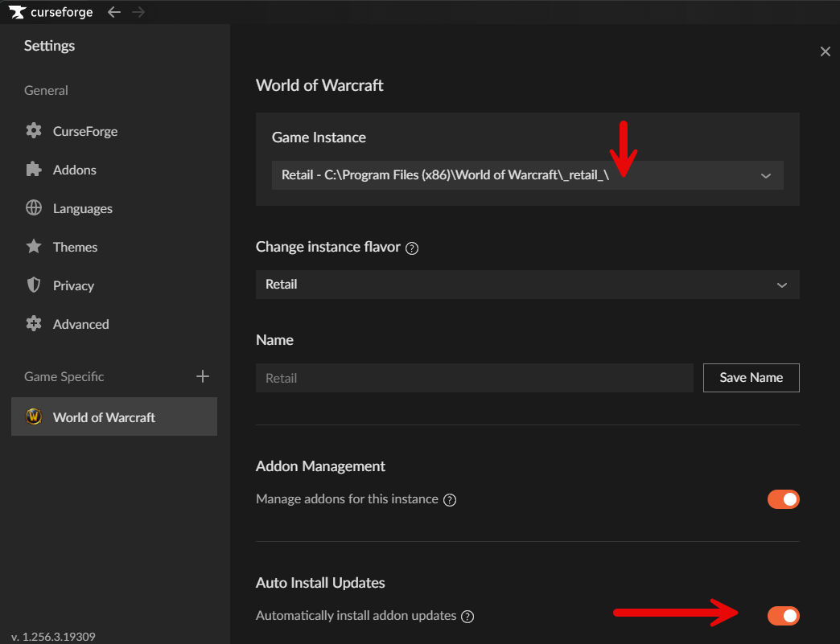Viewport: 840px width, 644px height.
Task: Click the Privacy shield icon
Action: [x=34, y=285]
